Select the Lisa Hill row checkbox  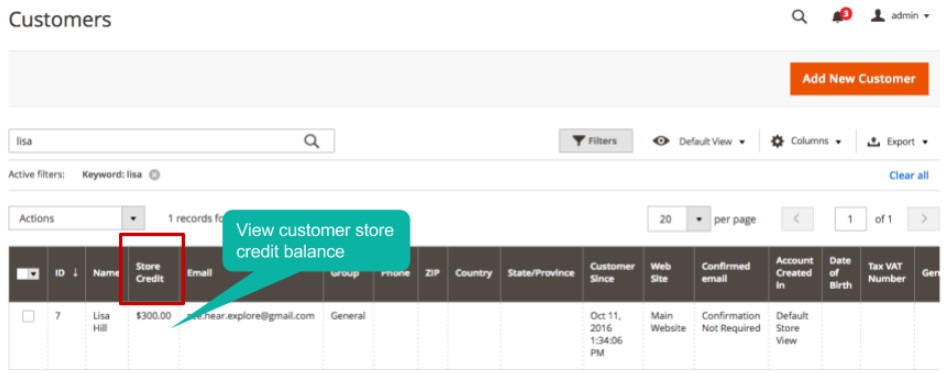[x=28, y=316]
